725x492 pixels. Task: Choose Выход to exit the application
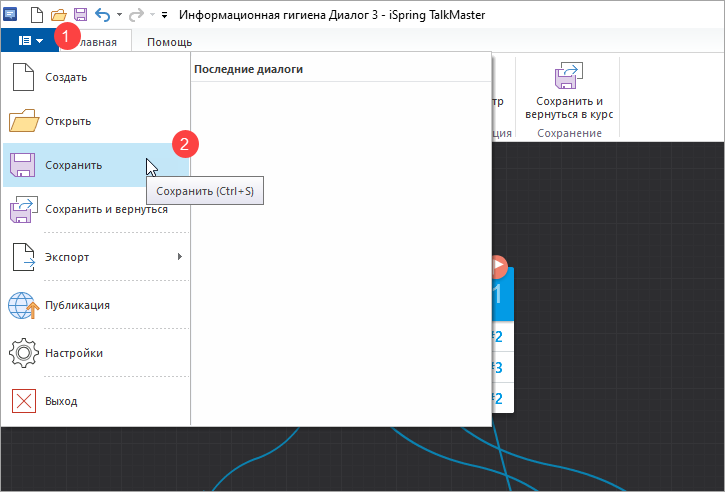pos(96,401)
